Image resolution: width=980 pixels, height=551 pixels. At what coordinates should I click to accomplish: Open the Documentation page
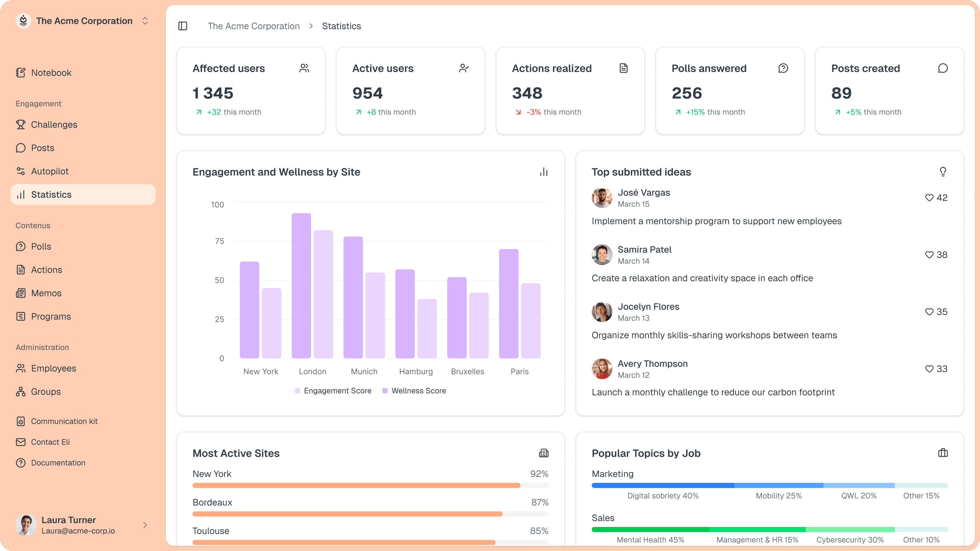[x=58, y=463]
